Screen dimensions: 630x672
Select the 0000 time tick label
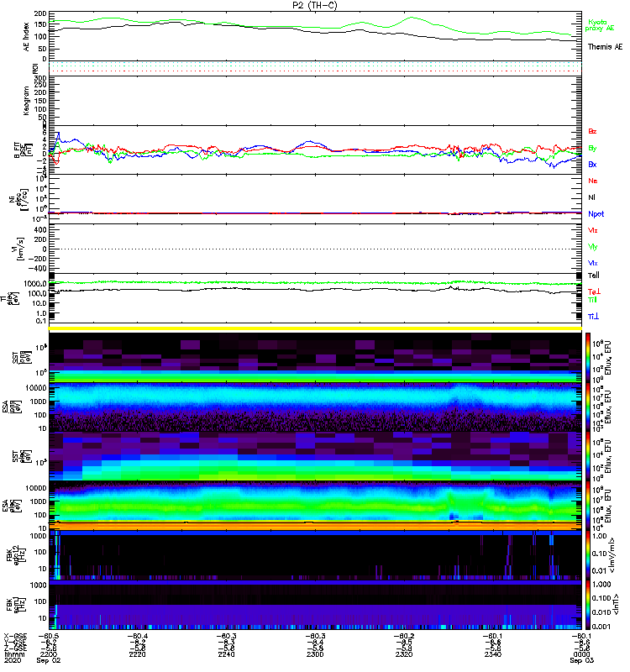[x=581, y=654]
